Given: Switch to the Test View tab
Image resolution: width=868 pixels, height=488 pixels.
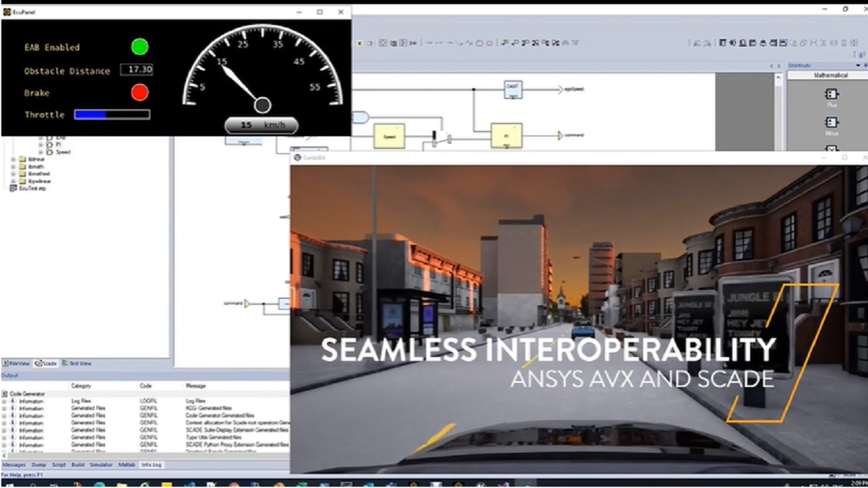Looking at the screenshot, I should [x=77, y=364].
